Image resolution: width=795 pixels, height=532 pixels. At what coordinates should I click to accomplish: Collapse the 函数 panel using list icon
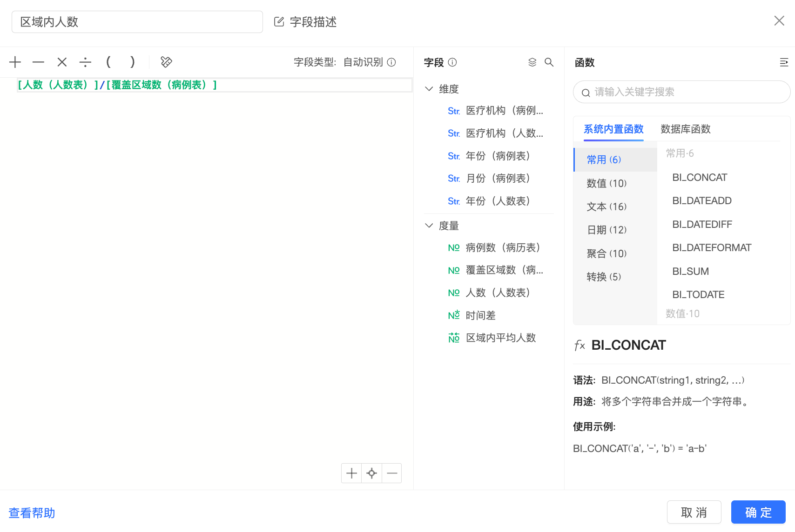(x=784, y=62)
